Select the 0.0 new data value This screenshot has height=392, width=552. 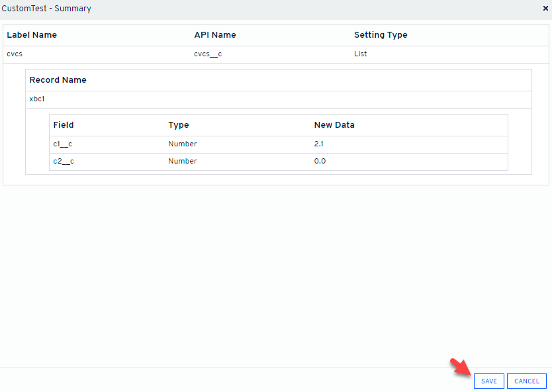320,162
